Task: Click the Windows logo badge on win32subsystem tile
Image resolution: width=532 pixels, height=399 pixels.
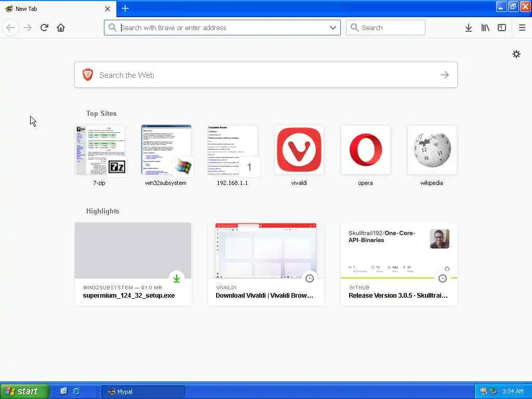Action: tap(183, 167)
